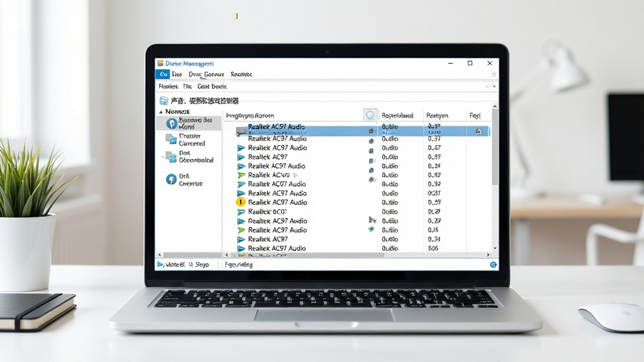The width and height of the screenshot is (644, 362).
Task: Click the vertical scrollbar up arrow
Action: pos(495,107)
